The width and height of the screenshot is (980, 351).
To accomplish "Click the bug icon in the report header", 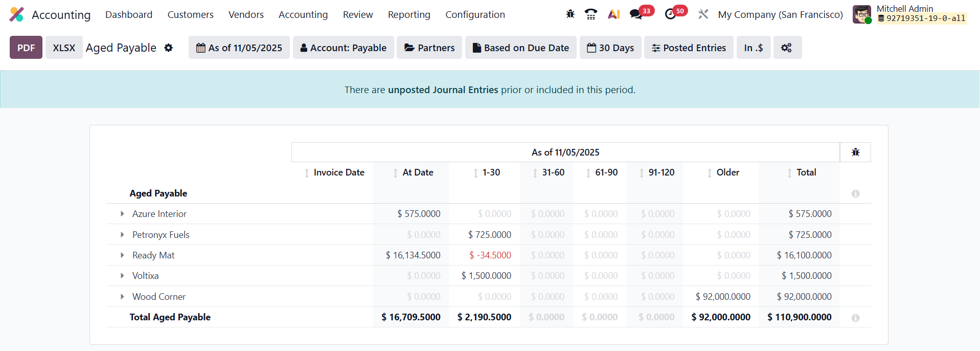I will pyautogui.click(x=855, y=152).
